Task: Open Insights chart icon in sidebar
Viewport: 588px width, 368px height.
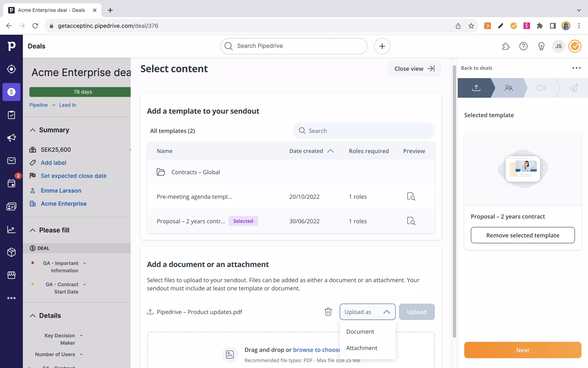Action: tap(11, 229)
